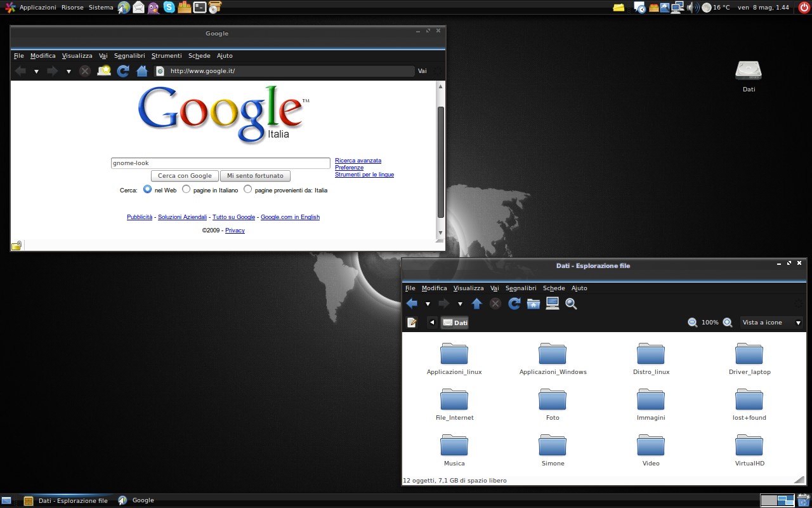Open the Risorse panel menu
This screenshot has width=812, height=508.
72,8
